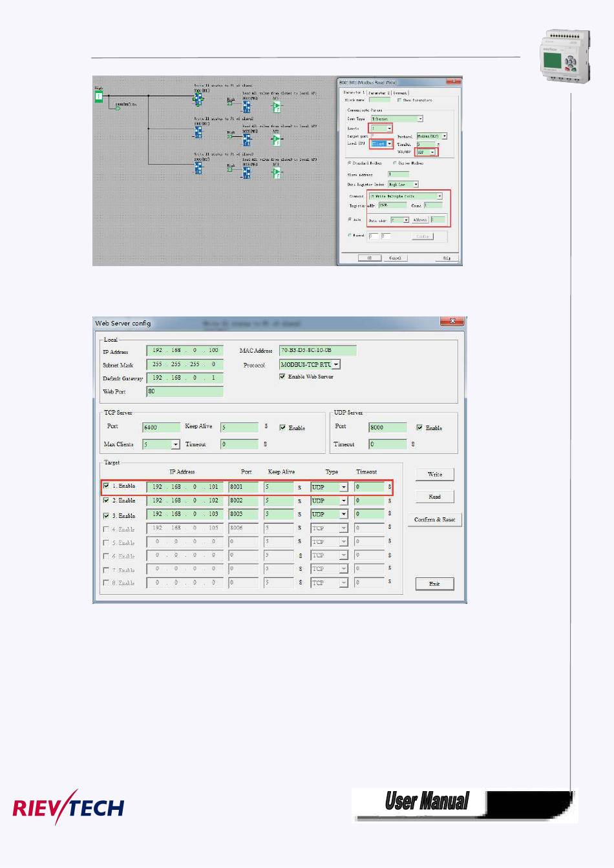The image size is (614, 868).
Task: Toggle the Enable Web Server checkbox
Action: [282, 377]
